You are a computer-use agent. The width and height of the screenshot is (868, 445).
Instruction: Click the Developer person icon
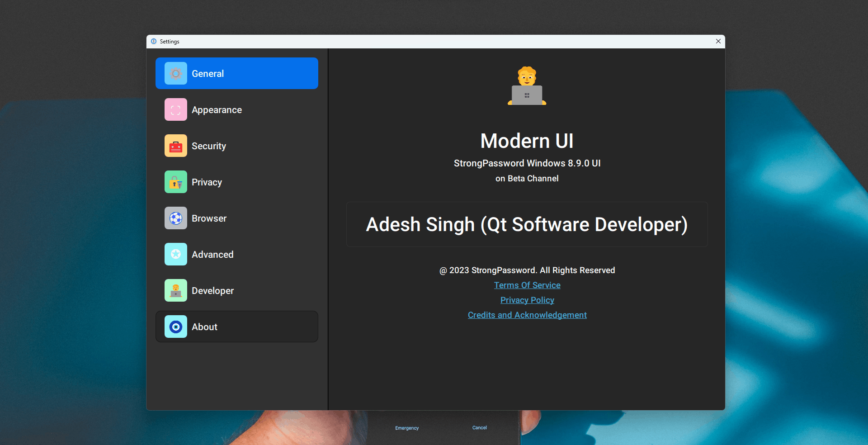[176, 290]
